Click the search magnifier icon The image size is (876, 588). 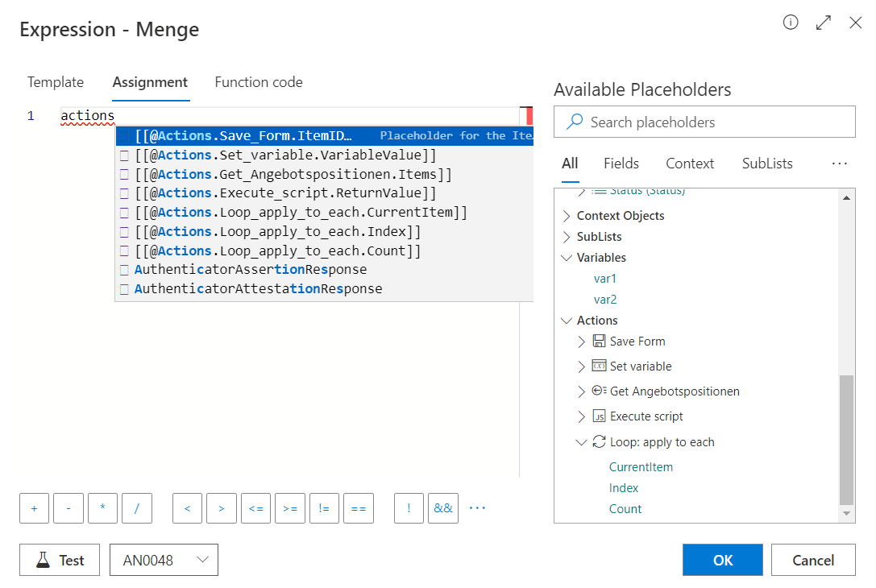coord(575,122)
